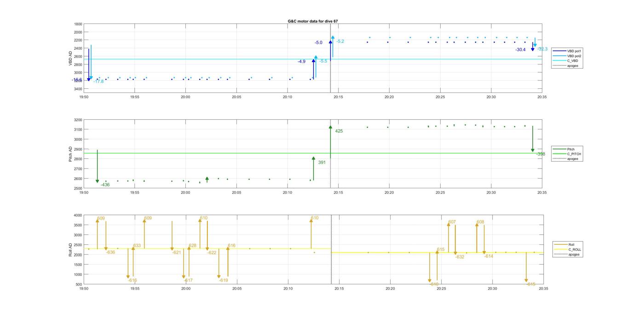Click "apogee" in the Roll plot legend
Viewport: 644px width, 319px height.
point(568,254)
